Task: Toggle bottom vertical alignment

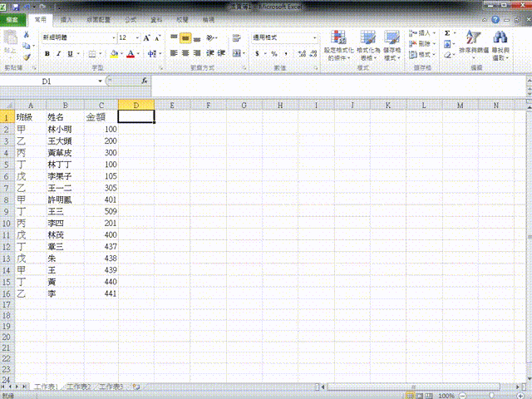Action: point(197,38)
